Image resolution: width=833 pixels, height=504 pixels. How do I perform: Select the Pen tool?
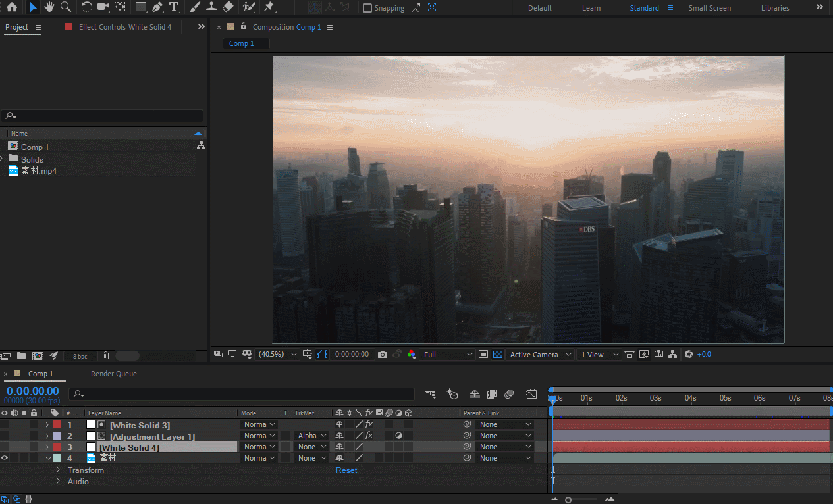(157, 7)
